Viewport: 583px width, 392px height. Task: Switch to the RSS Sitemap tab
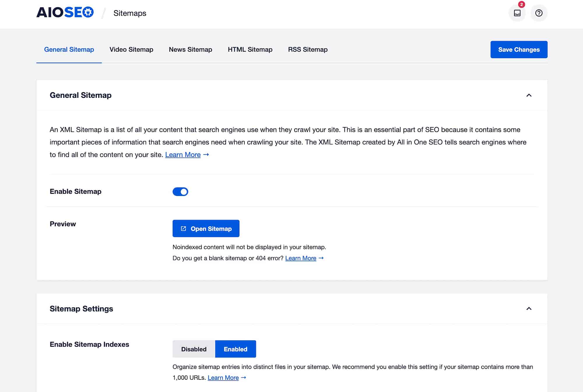point(308,50)
